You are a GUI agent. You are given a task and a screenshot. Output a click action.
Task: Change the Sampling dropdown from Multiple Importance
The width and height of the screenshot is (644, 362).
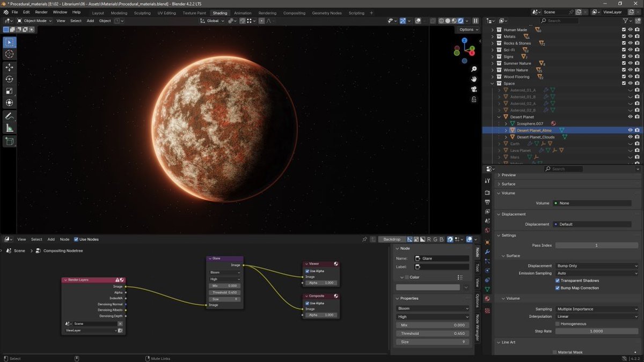click(x=597, y=308)
